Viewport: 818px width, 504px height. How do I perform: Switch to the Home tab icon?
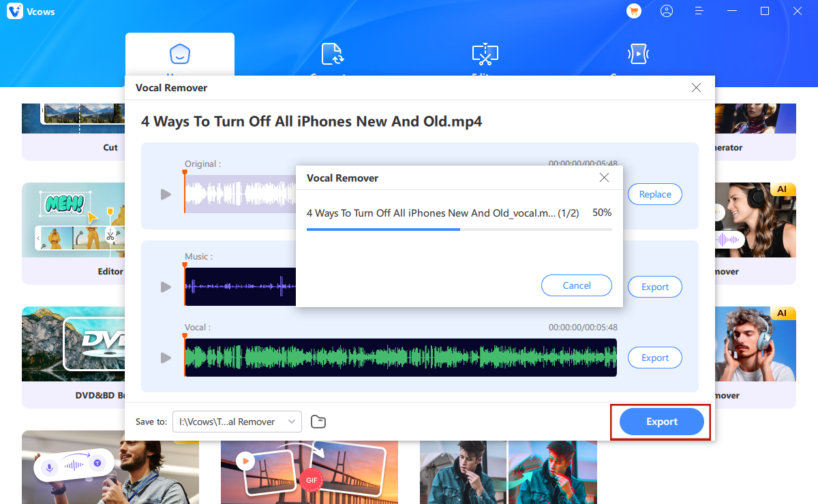pyautogui.click(x=179, y=54)
